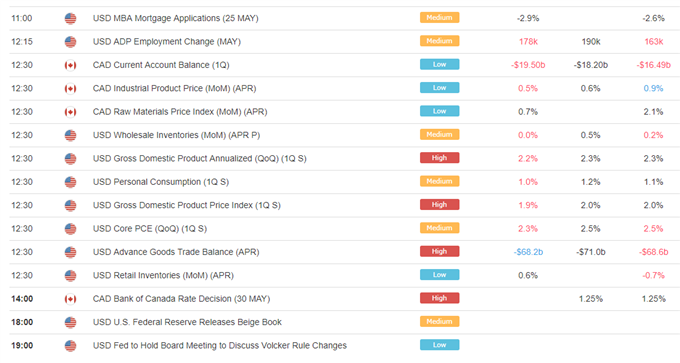Open USD Core PCE (QoQ) event

150,229
